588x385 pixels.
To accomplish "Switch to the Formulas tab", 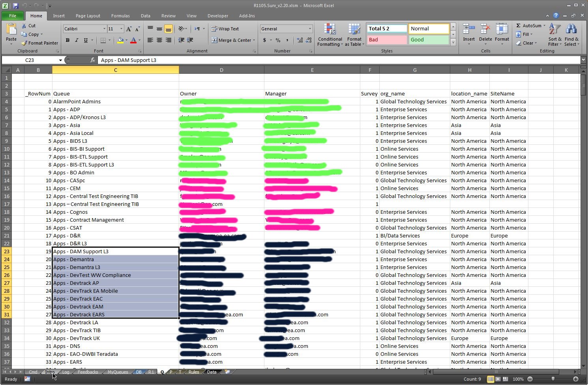I will pos(120,16).
